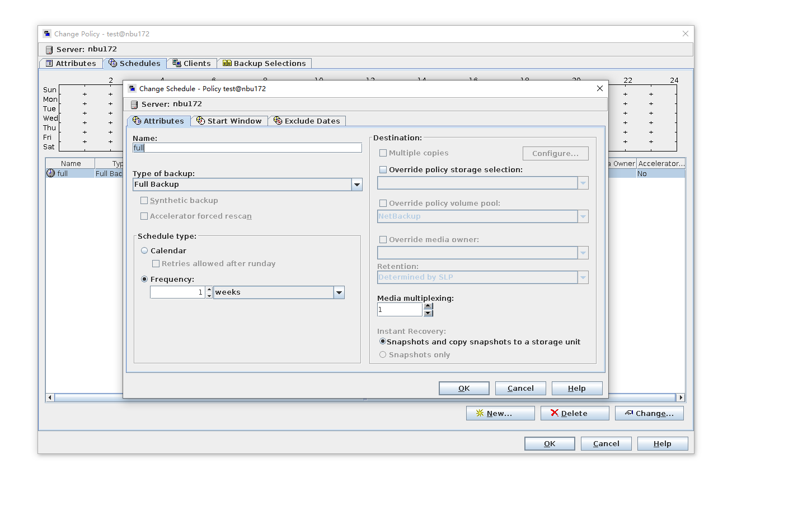Open Type of backup dropdown
Image resolution: width=812 pixels, height=511 pixels.
tap(356, 184)
